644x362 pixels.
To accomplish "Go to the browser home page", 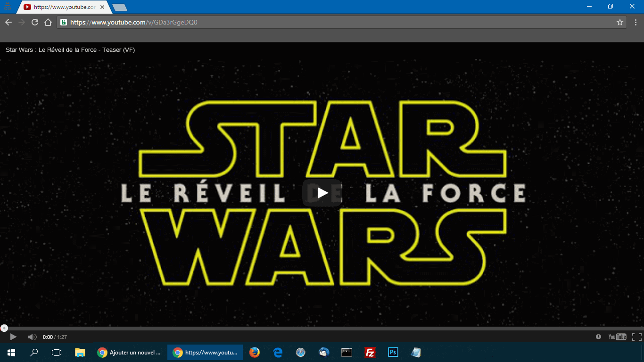I will coord(48,22).
